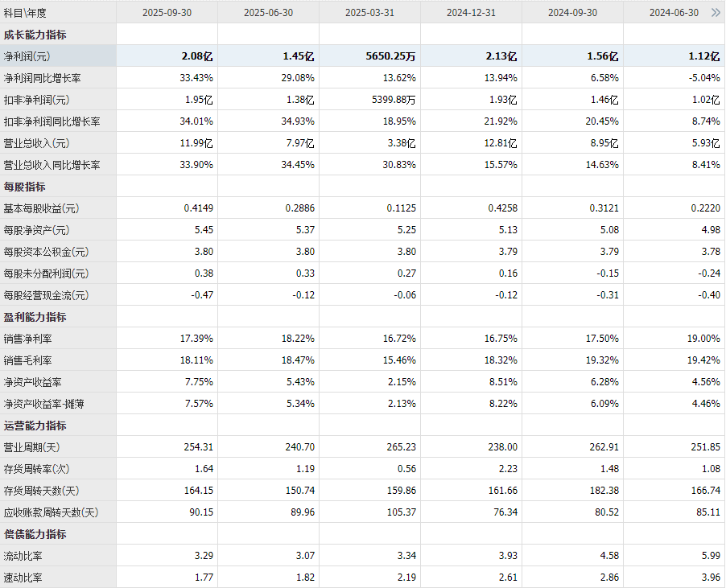Click the 2024-09-30 column header
This screenshot has height=588, width=726.
[x=572, y=13]
